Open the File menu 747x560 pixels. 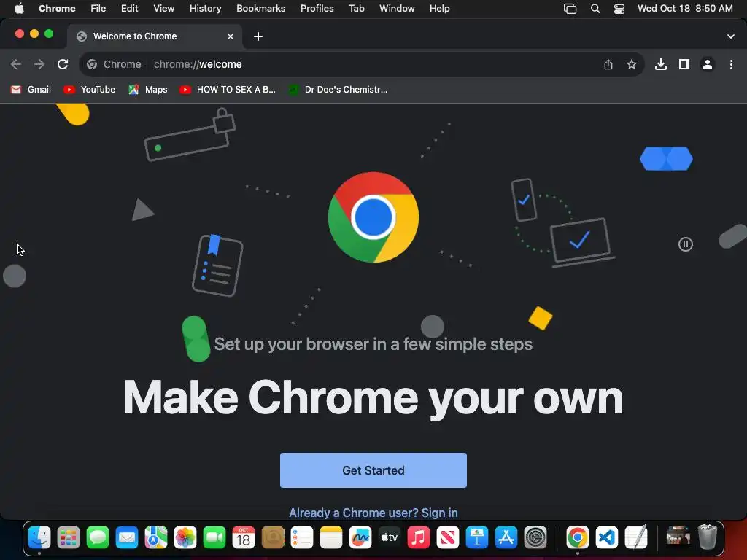pos(98,9)
